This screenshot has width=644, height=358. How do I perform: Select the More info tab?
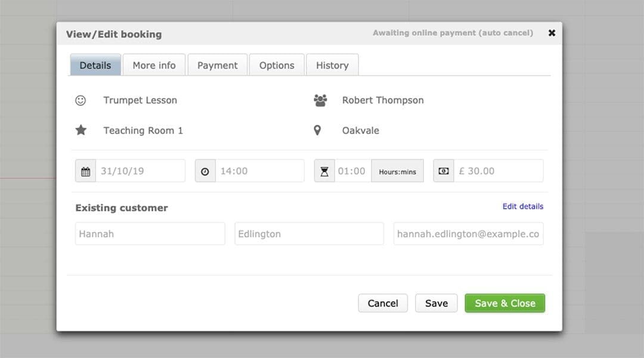(154, 64)
